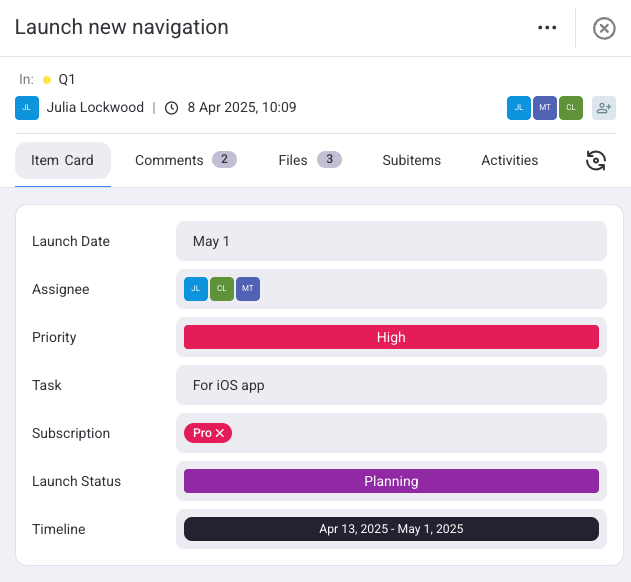Click the add subscriber person icon
Viewport: 631px width, 582px height.
click(x=603, y=108)
